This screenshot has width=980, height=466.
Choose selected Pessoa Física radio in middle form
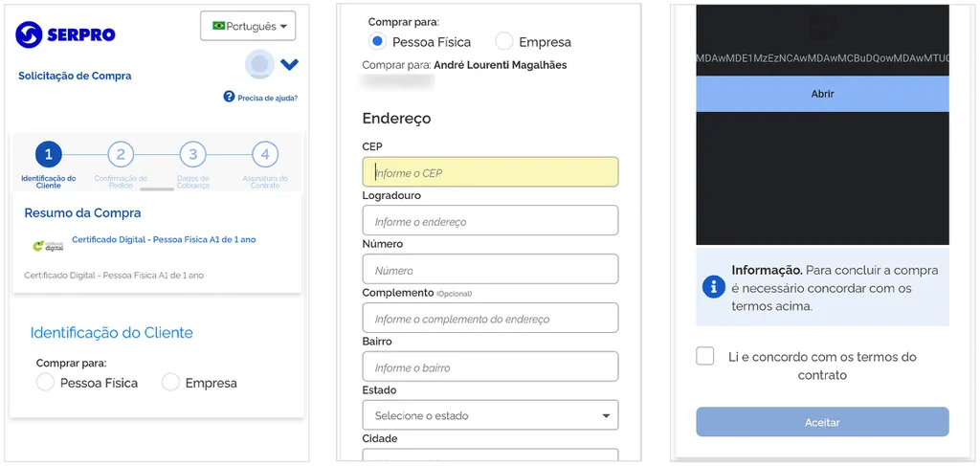pyautogui.click(x=377, y=42)
